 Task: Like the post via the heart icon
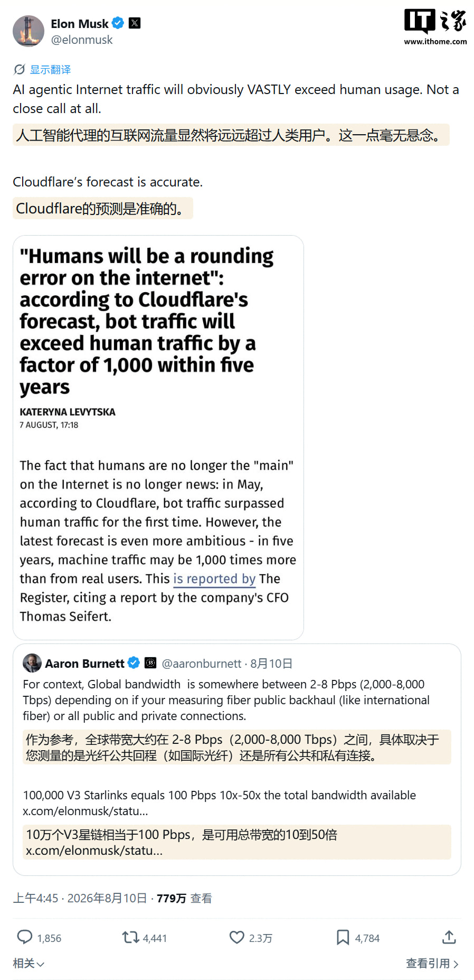tap(237, 937)
